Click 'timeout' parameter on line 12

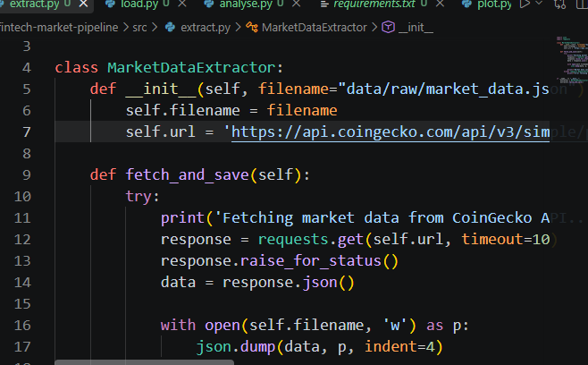click(492, 240)
